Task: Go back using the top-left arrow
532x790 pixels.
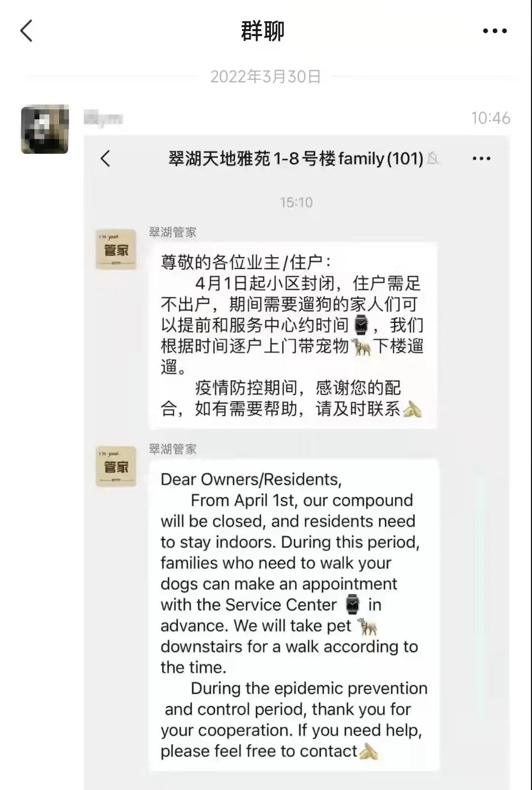Action: [x=27, y=31]
